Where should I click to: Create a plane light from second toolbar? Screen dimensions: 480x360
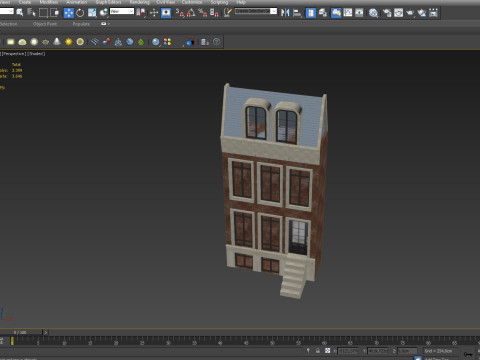coord(11,42)
